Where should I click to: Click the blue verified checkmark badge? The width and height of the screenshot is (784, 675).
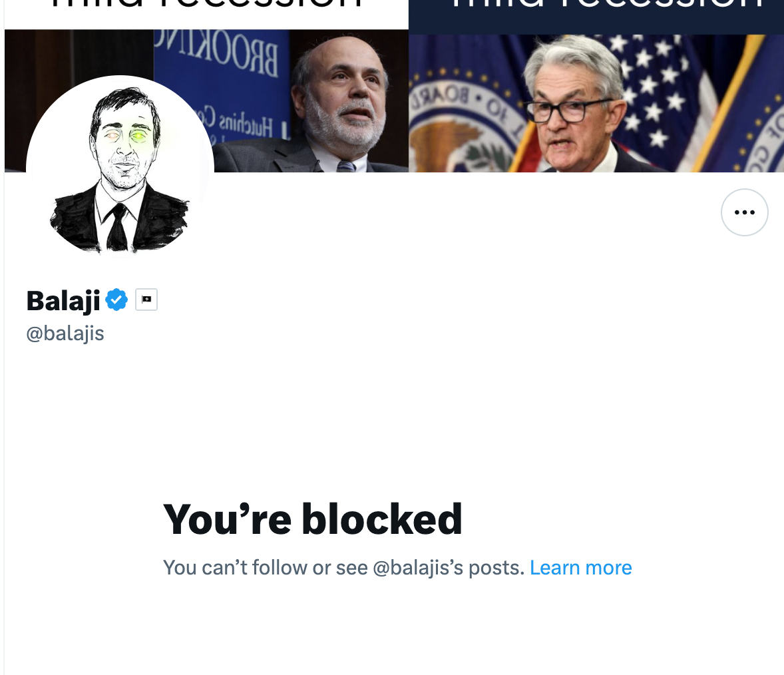coord(116,300)
